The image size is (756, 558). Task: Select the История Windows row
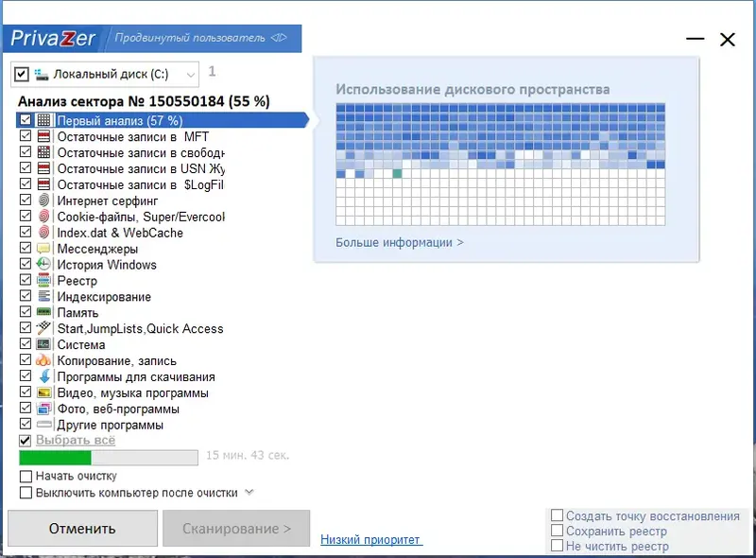107,265
